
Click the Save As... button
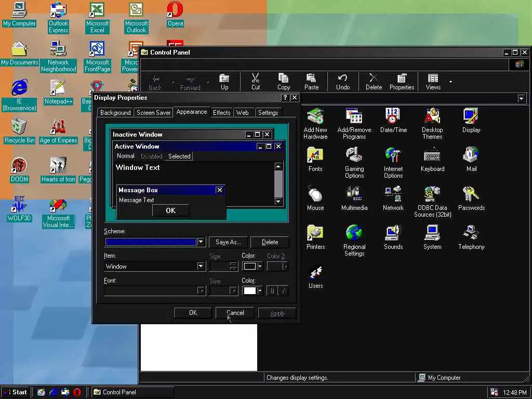coord(228,242)
